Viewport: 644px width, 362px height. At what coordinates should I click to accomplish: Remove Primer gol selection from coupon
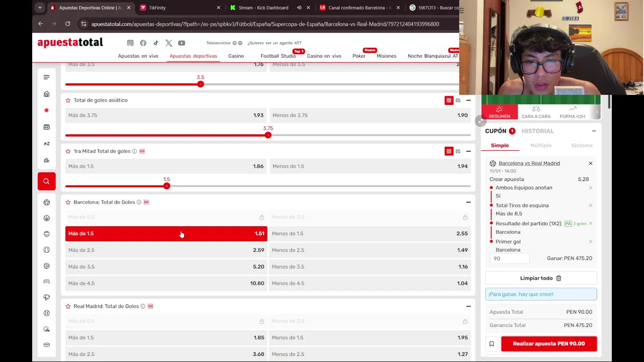tap(591, 242)
